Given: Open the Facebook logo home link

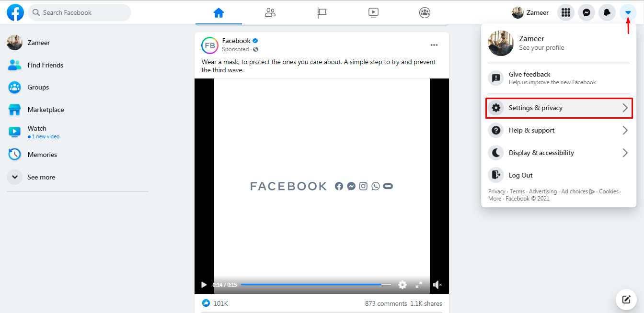Looking at the screenshot, I should (x=15, y=12).
